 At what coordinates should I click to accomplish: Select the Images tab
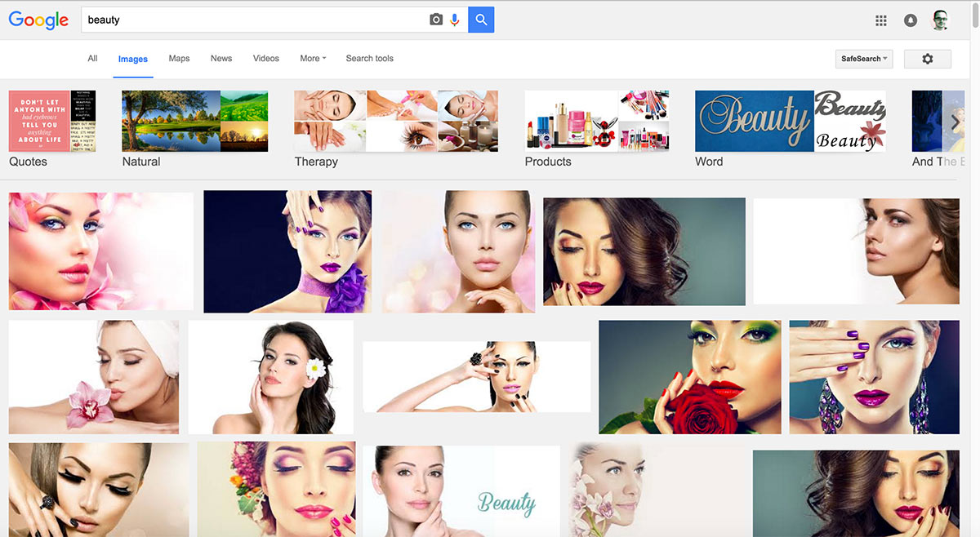pyautogui.click(x=133, y=60)
